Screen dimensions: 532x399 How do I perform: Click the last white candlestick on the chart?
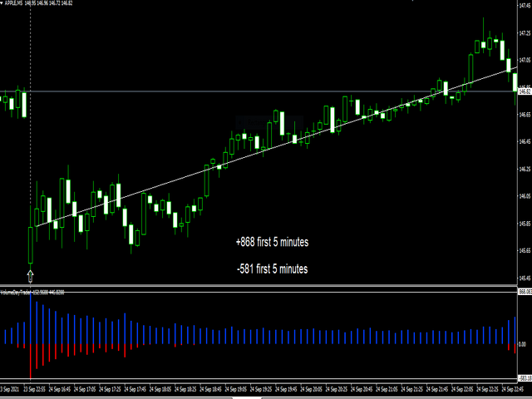(515, 82)
